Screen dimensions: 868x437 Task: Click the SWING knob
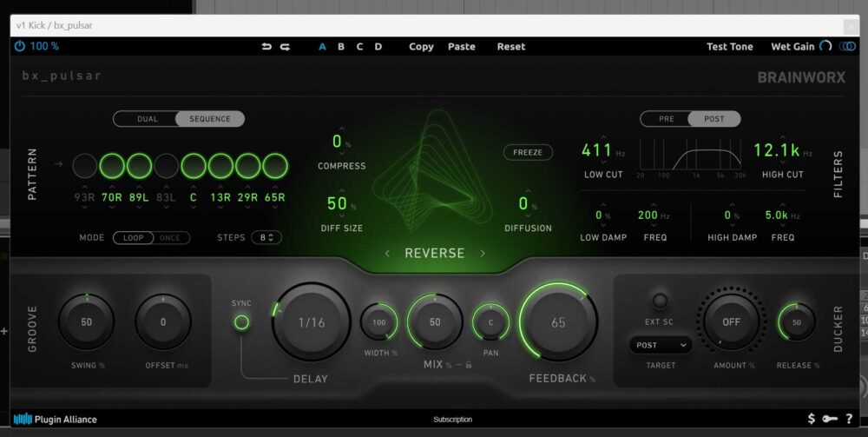(x=86, y=321)
